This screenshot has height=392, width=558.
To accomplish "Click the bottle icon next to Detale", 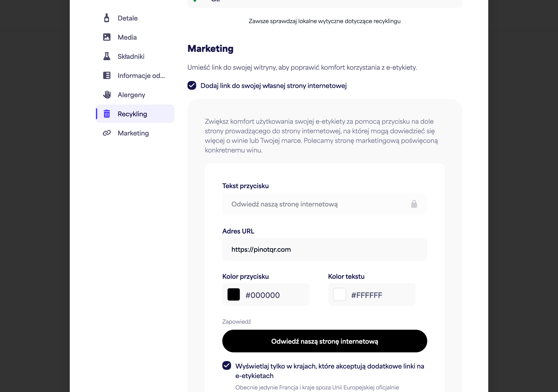I will click(107, 18).
